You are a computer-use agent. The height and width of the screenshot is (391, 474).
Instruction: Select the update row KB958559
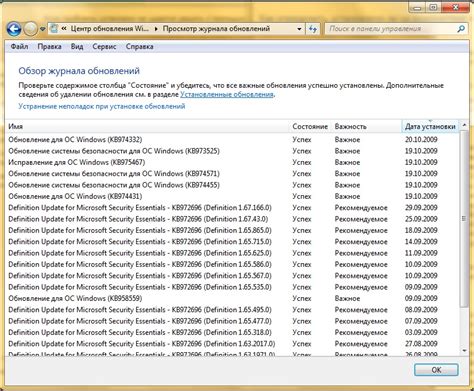click(232, 298)
